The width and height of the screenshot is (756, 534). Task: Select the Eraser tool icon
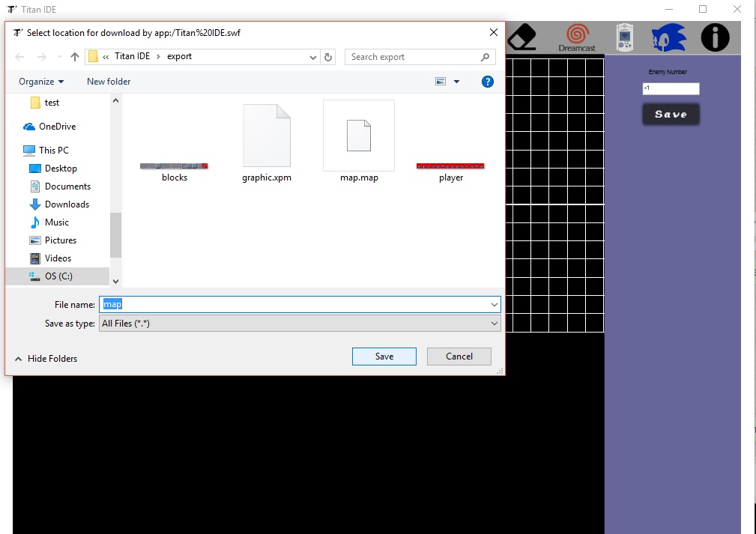[521, 37]
